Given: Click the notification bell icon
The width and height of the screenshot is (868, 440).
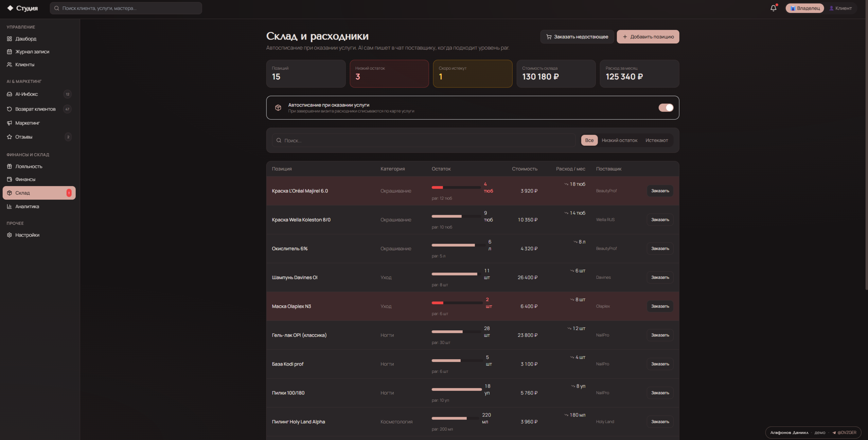Looking at the screenshot, I should click(773, 8).
